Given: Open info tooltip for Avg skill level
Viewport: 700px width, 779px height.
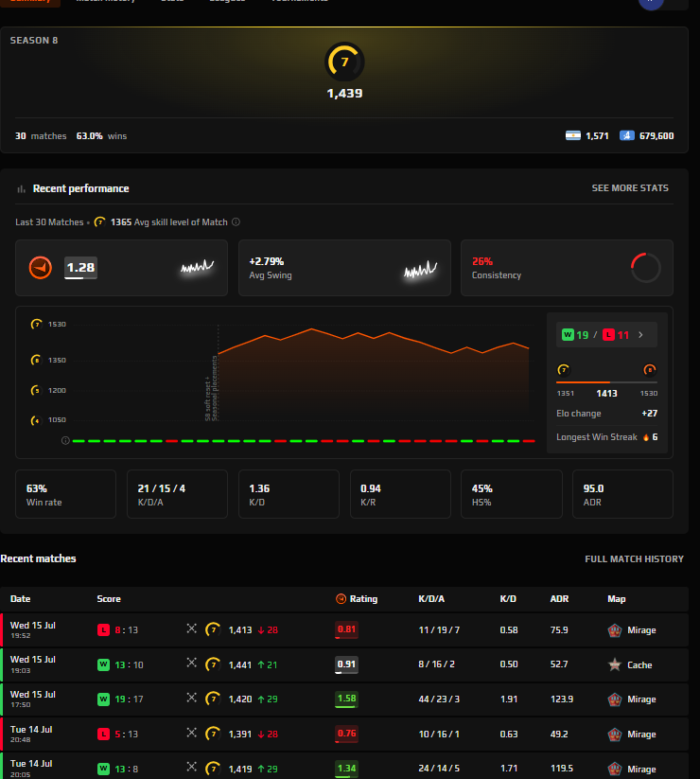Looking at the screenshot, I should coord(236,222).
